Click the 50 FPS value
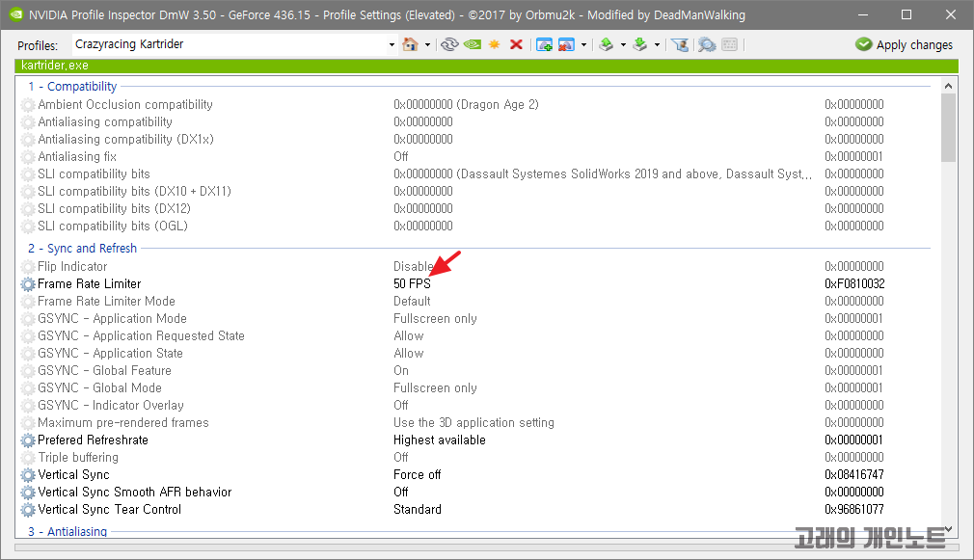The height and width of the screenshot is (560, 974). 412,283
